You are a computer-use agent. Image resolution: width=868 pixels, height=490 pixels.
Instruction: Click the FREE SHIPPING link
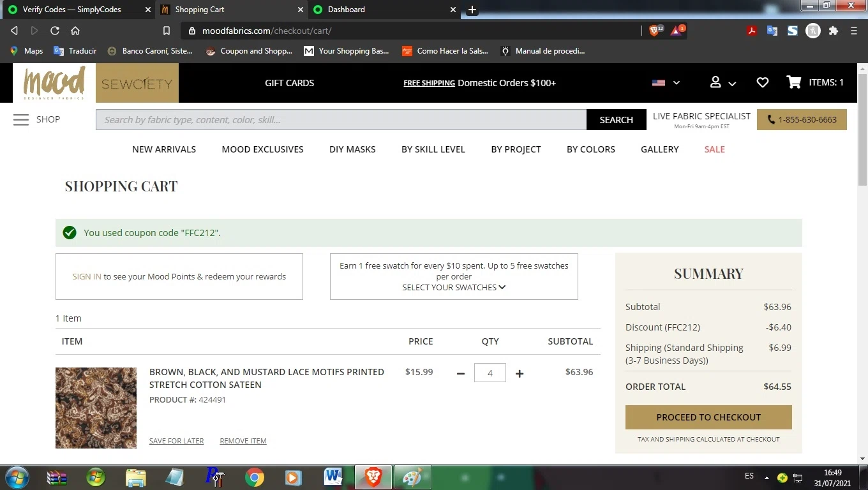[429, 83]
